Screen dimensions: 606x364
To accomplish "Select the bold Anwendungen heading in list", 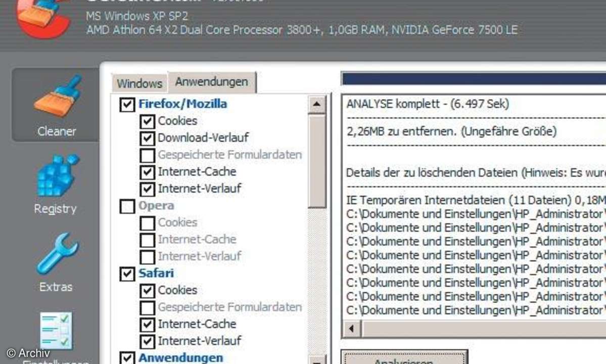I will pos(181,358).
